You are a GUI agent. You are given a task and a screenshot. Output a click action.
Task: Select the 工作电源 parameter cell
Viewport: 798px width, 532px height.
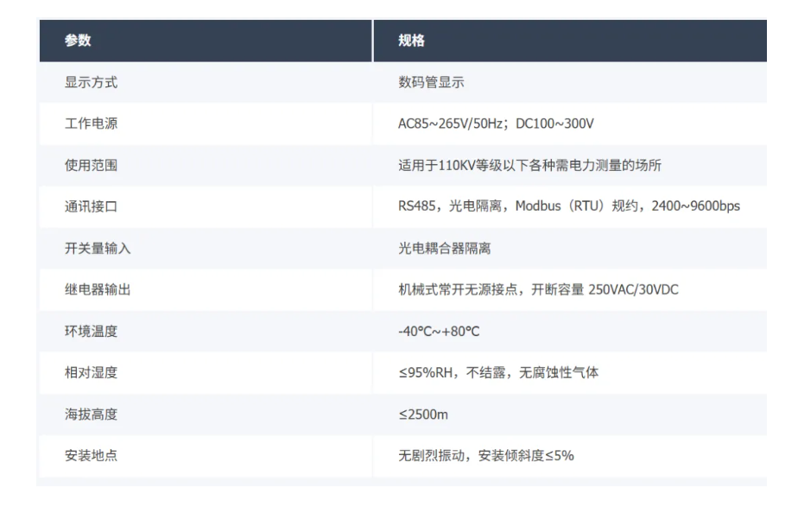91,124
